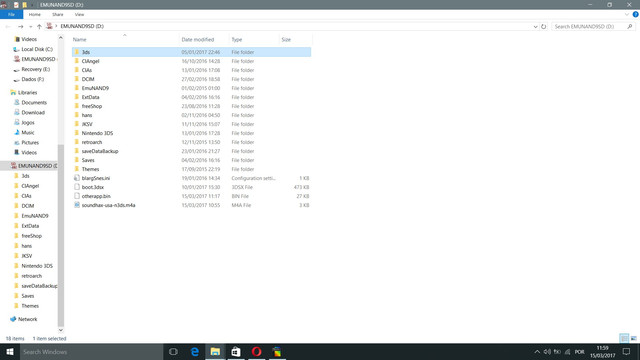Viewport: 640px width, 360px height.
Task: Select the CIAngel folder in the file list
Action: pos(191,61)
